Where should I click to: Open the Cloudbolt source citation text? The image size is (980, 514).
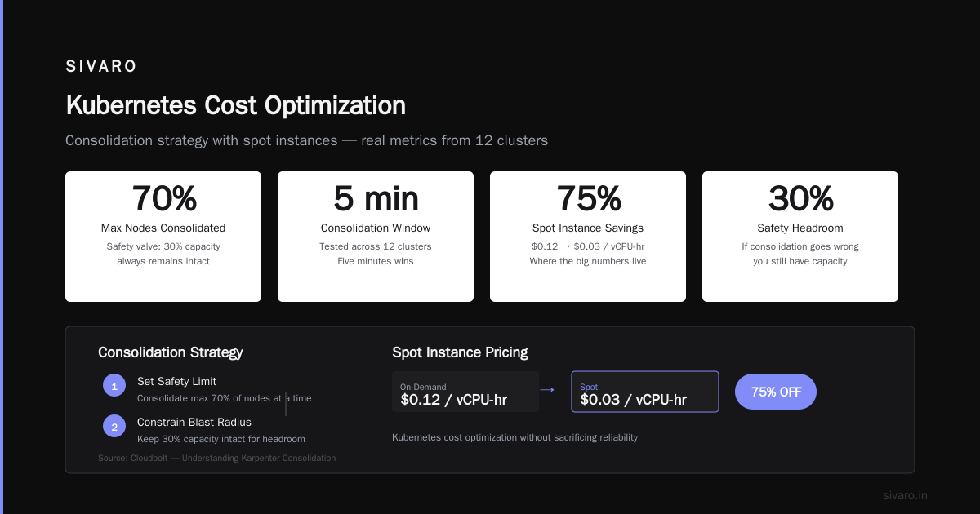(x=216, y=458)
